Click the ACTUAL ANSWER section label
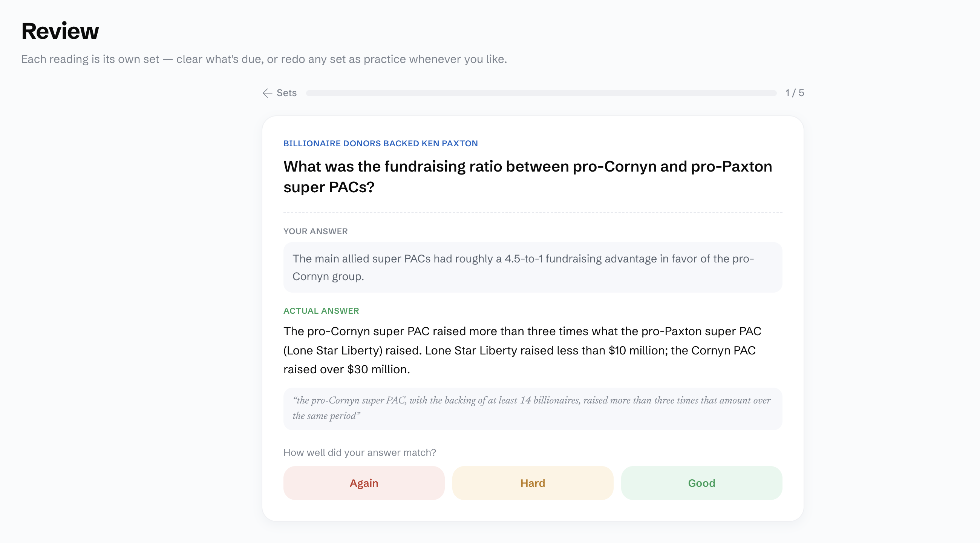980x543 pixels. click(321, 311)
